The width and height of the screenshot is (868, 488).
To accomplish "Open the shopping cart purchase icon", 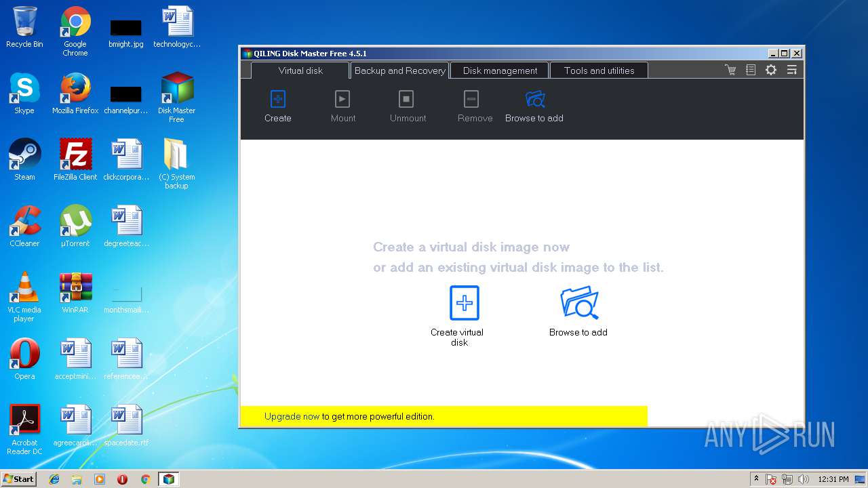I will (730, 70).
